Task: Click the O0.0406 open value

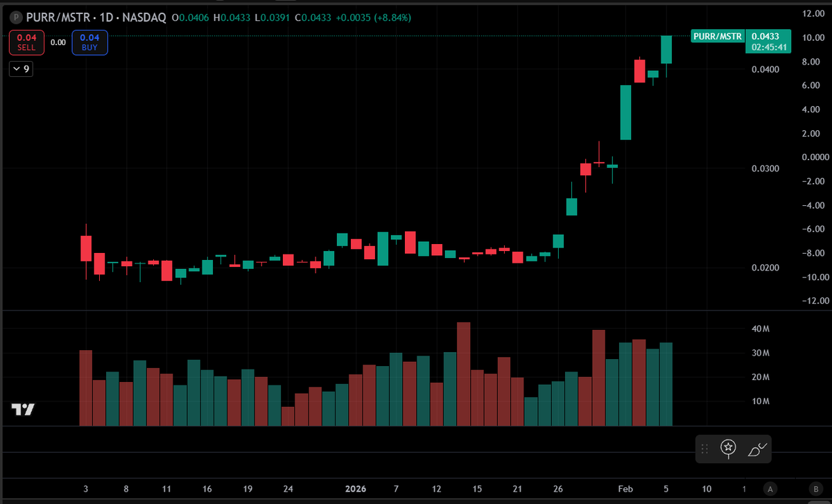Action: click(190, 17)
